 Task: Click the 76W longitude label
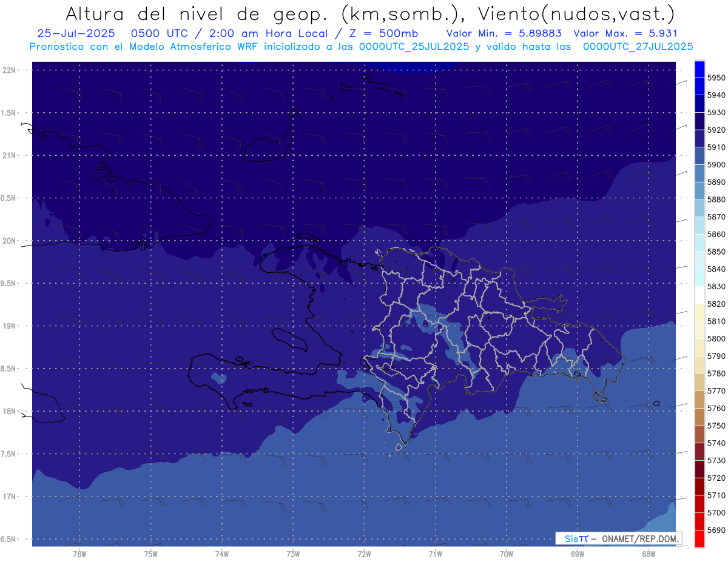[79, 554]
